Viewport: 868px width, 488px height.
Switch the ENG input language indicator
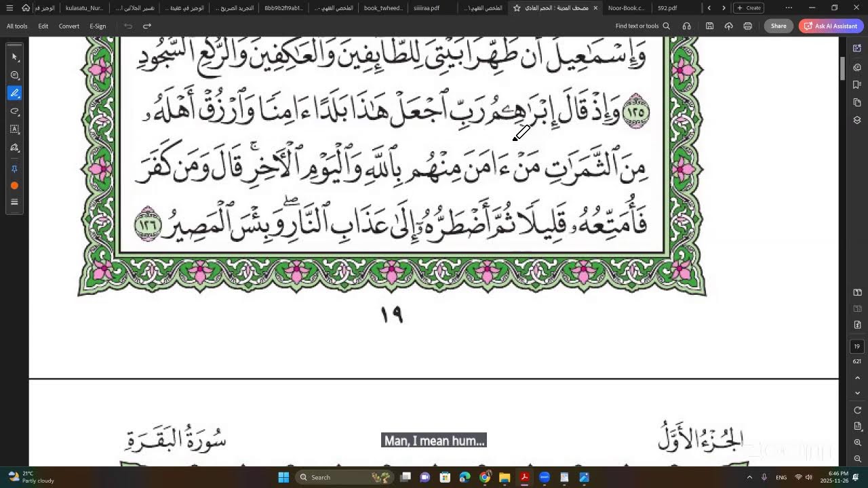(781, 477)
